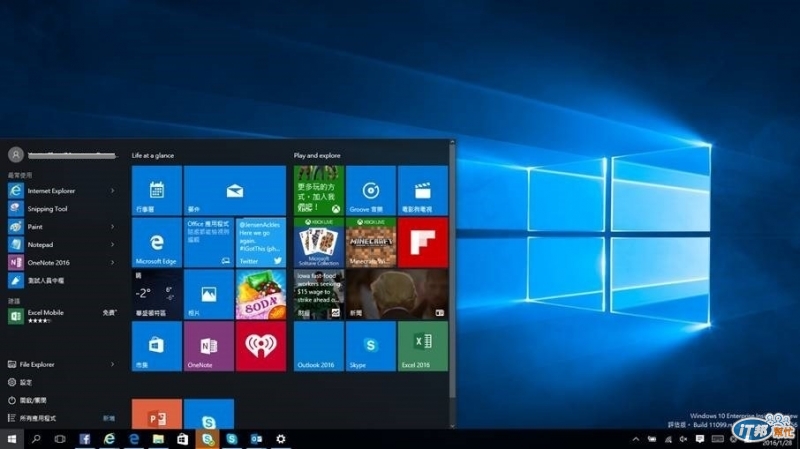This screenshot has height=449, width=800.
Task: Expand Notepad jump list arrow
Action: pyautogui.click(x=113, y=244)
